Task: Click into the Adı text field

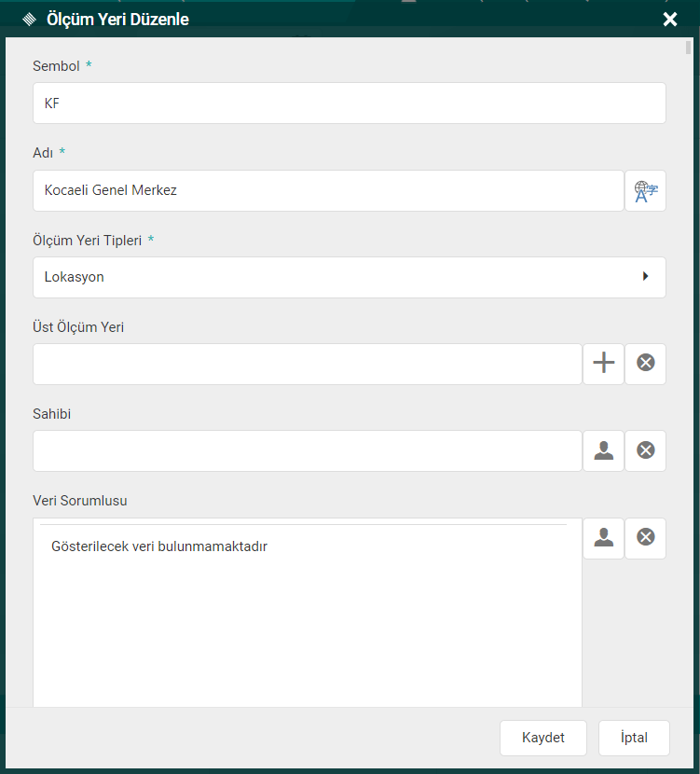Action: click(x=328, y=190)
